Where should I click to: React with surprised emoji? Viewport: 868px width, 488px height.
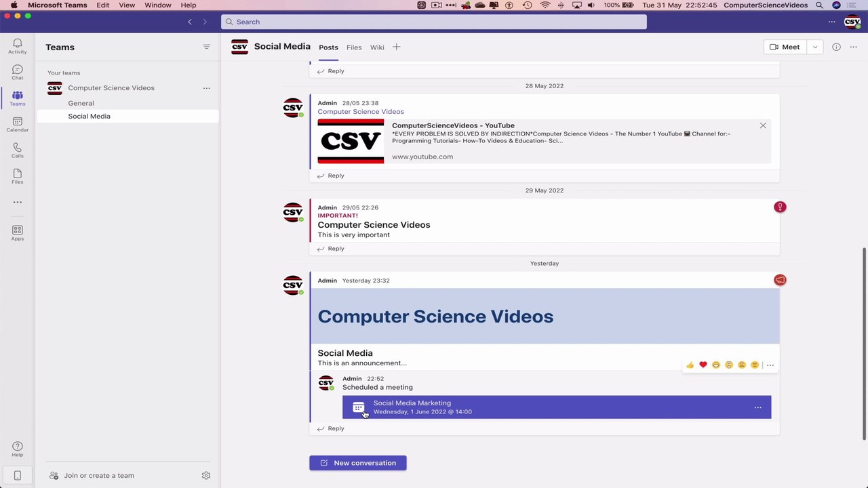pos(729,365)
